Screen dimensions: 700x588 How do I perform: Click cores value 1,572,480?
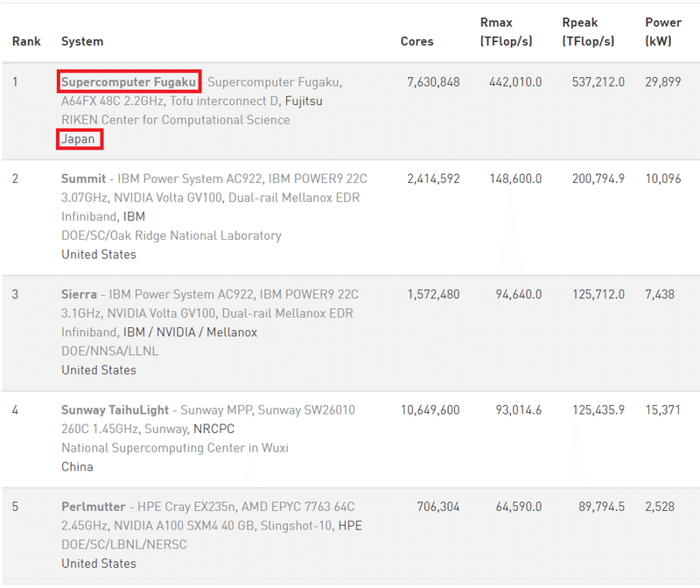click(433, 295)
